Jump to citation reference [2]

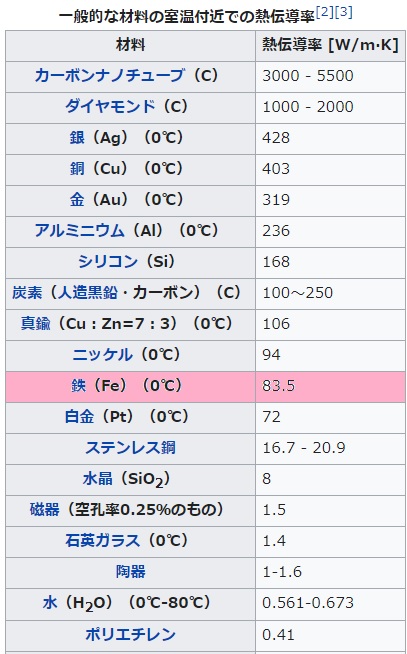tap(325, 12)
